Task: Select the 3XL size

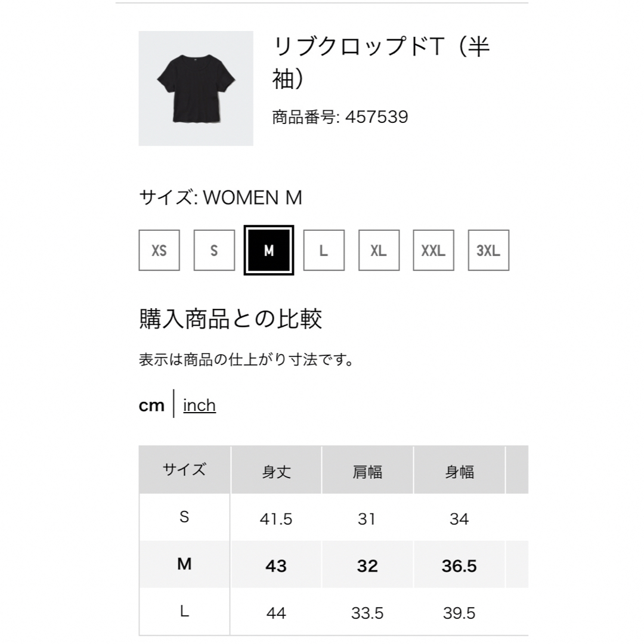Action: [x=489, y=250]
